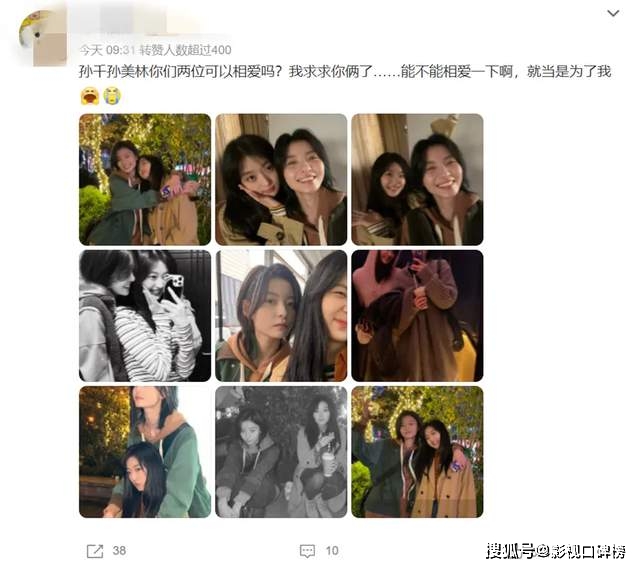Open the top-middle selfie photo
Image resolution: width=640 pixels, height=568 pixels.
pyautogui.click(x=281, y=180)
